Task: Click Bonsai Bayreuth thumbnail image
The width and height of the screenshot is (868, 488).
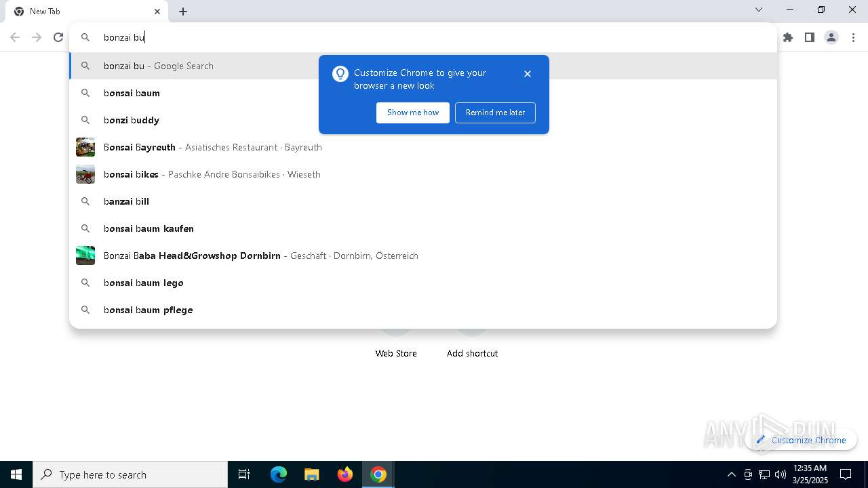Action: [85, 147]
